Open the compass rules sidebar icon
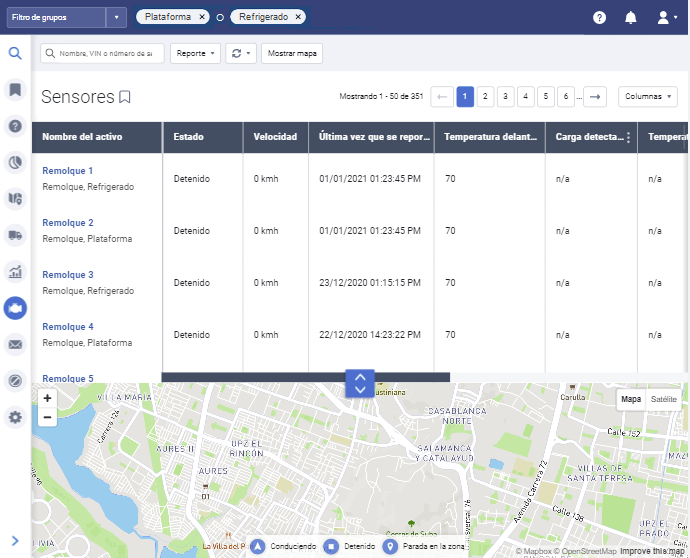The height and width of the screenshot is (558, 690). (15, 381)
